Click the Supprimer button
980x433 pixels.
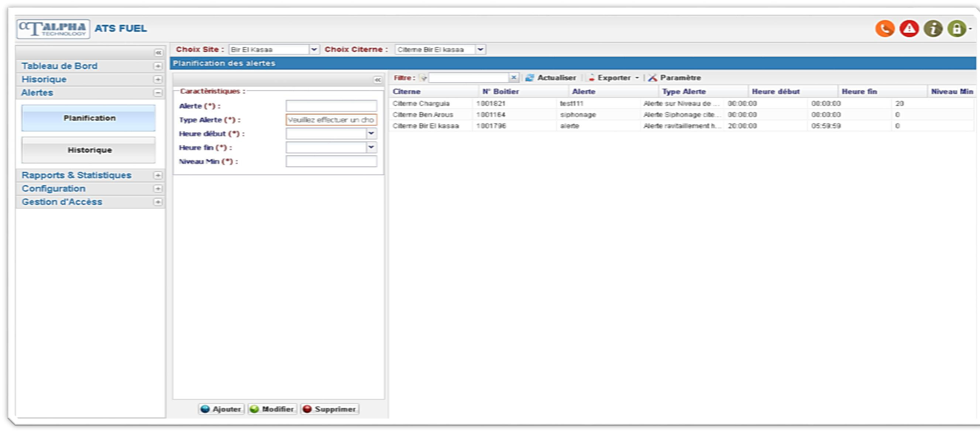click(330, 409)
